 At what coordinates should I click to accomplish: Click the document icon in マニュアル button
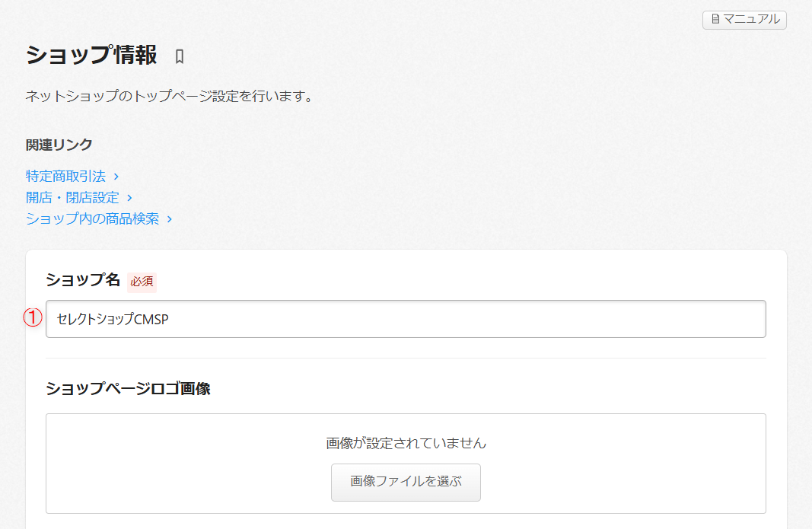(x=715, y=20)
